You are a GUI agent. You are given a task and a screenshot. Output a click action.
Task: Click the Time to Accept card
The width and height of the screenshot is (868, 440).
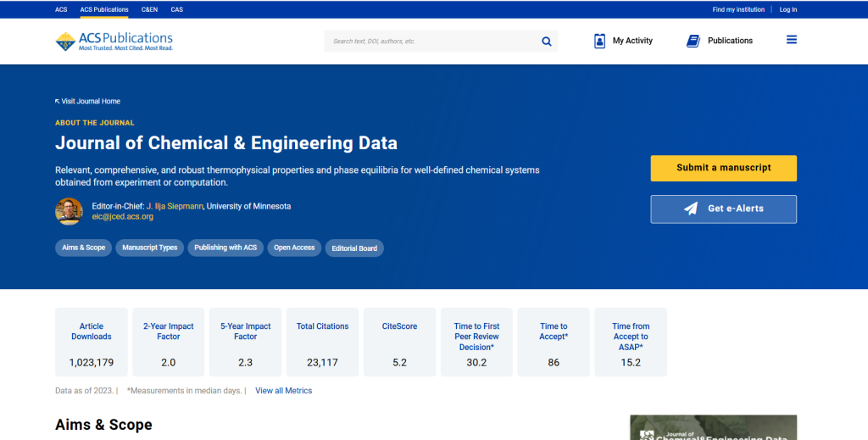(x=554, y=342)
